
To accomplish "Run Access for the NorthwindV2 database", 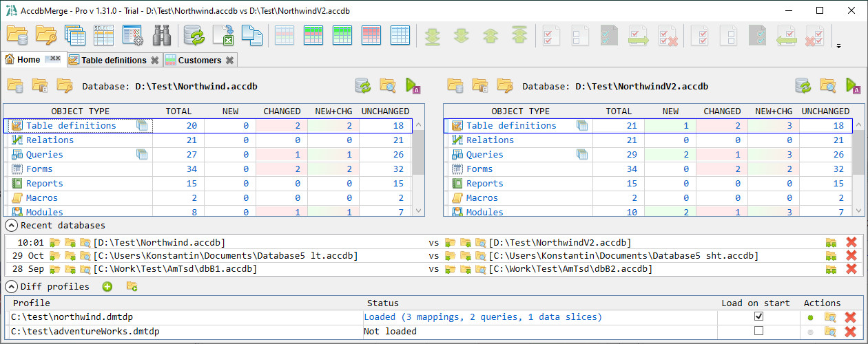I will 854,86.
